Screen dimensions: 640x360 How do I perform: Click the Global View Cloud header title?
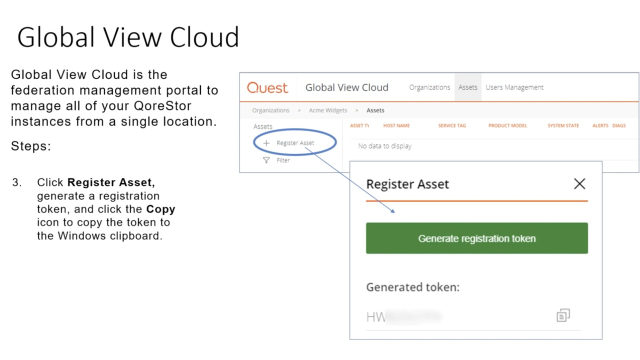[347, 87]
